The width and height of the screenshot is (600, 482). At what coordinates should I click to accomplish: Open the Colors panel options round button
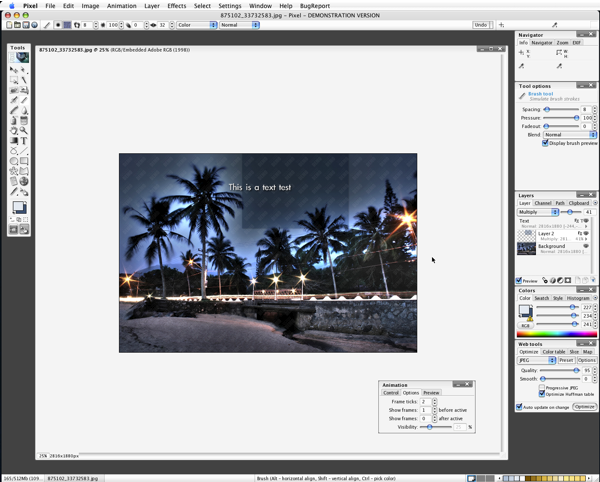(x=595, y=298)
